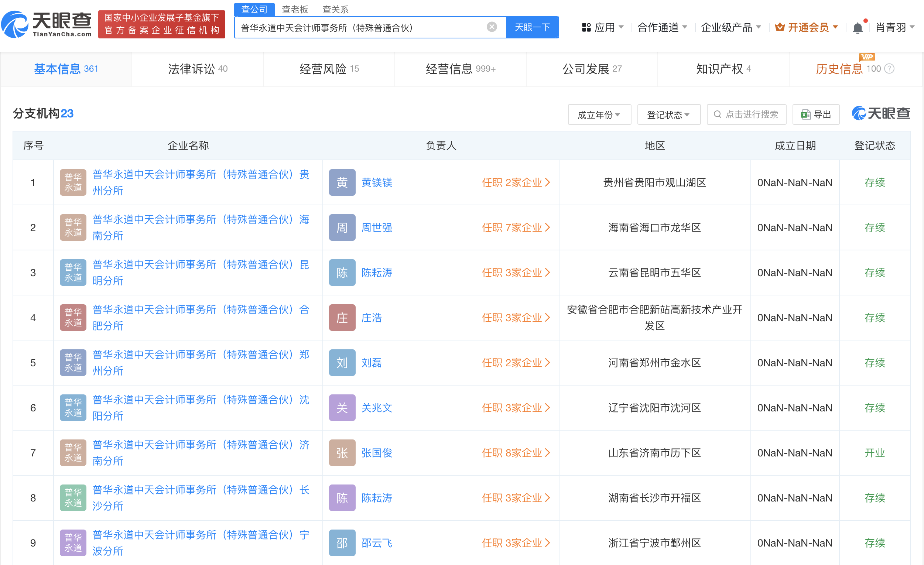Open the 成立年份 filter dropdown

(x=599, y=114)
